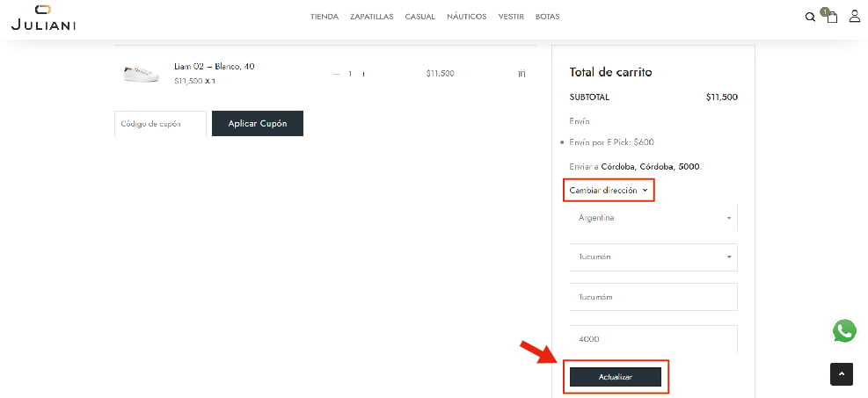Open the search icon in the header

pyautogui.click(x=810, y=17)
